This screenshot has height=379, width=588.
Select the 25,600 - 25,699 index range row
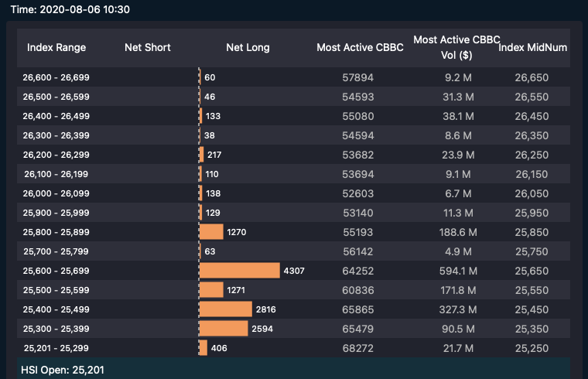[56, 271]
